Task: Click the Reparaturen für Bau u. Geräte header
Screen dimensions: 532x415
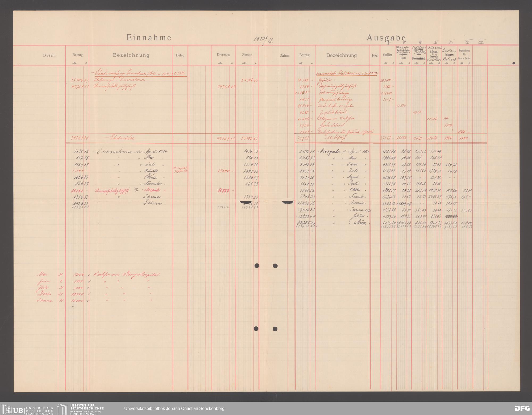Action: tap(465, 54)
